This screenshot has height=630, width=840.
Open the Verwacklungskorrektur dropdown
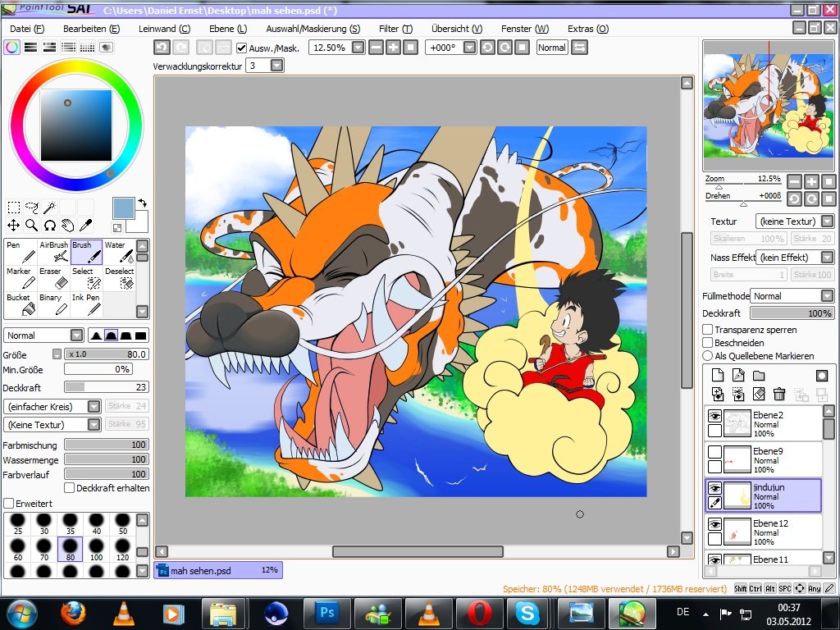276,66
